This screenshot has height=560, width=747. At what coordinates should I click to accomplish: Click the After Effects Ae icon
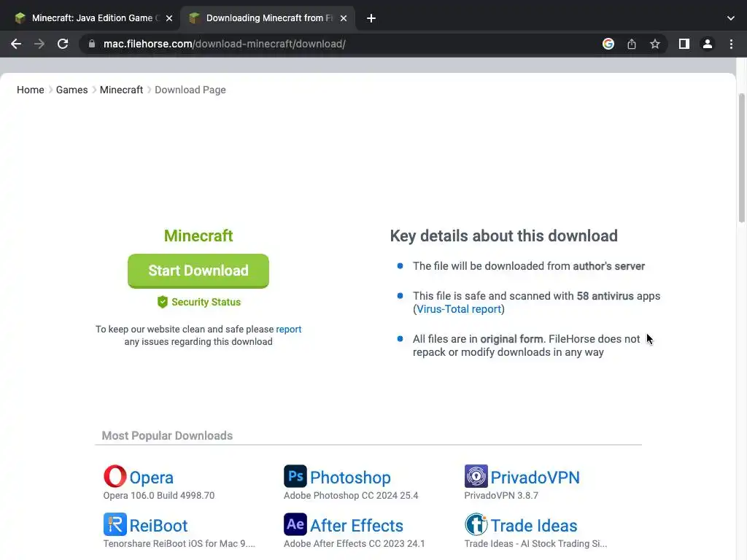[295, 524]
